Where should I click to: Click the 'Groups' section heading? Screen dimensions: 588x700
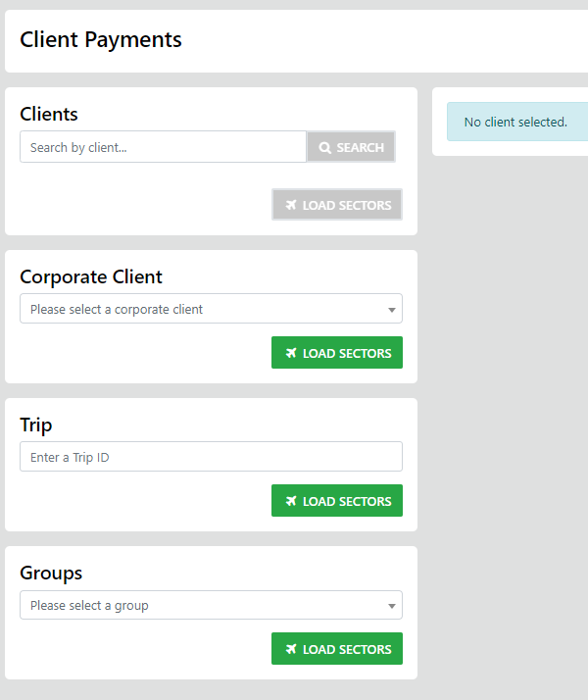tap(51, 573)
